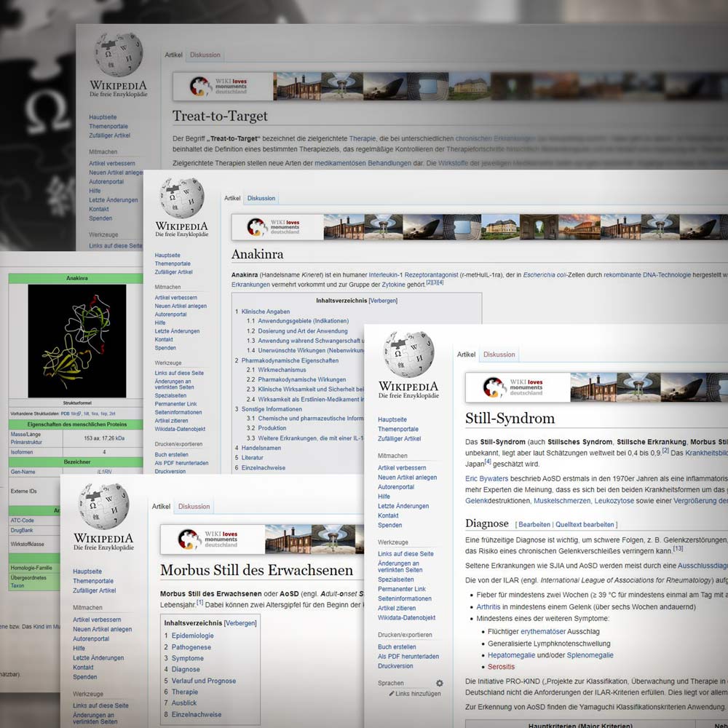This screenshot has height=728, width=728.
Task: Hide the Morbus Still table of contents
Action: (x=240, y=623)
